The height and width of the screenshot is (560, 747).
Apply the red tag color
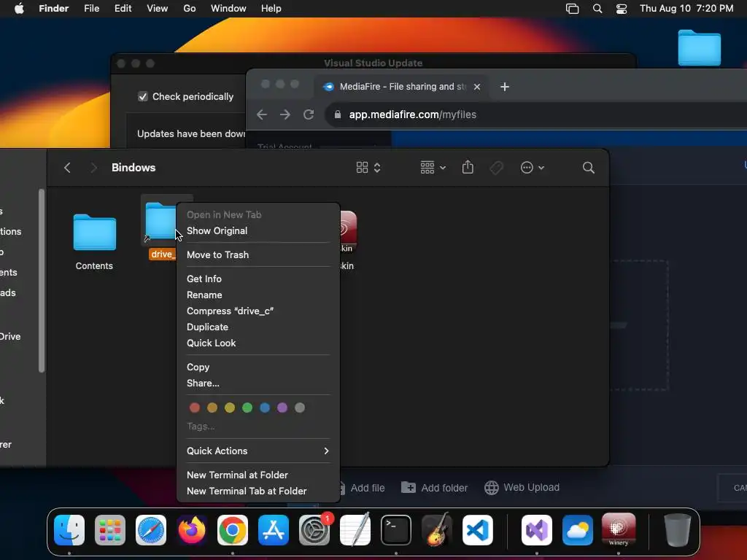point(194,408)
